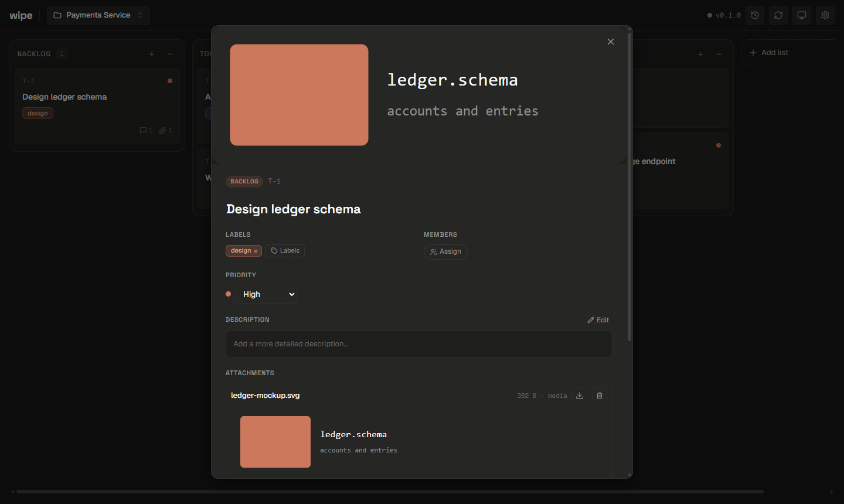Click the refresh sync icon
This screenshot has width=844, height=504.
tap(778, 15)
